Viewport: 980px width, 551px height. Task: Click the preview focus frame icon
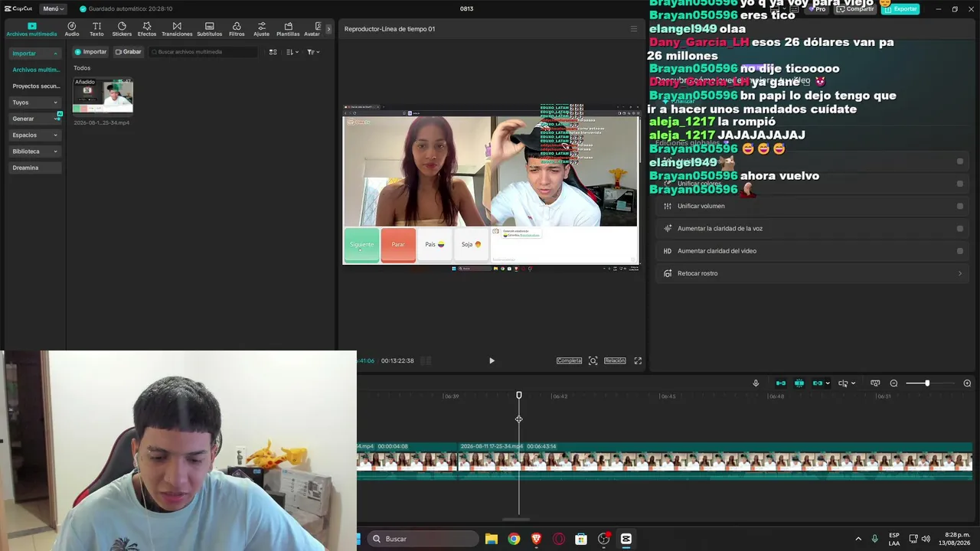tap(593, 360)
